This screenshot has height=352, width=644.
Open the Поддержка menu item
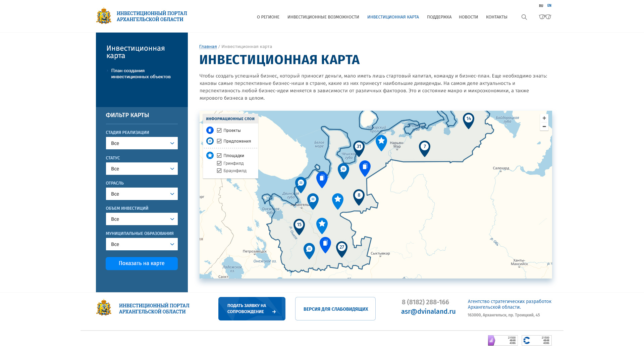(x=439, y=17)
